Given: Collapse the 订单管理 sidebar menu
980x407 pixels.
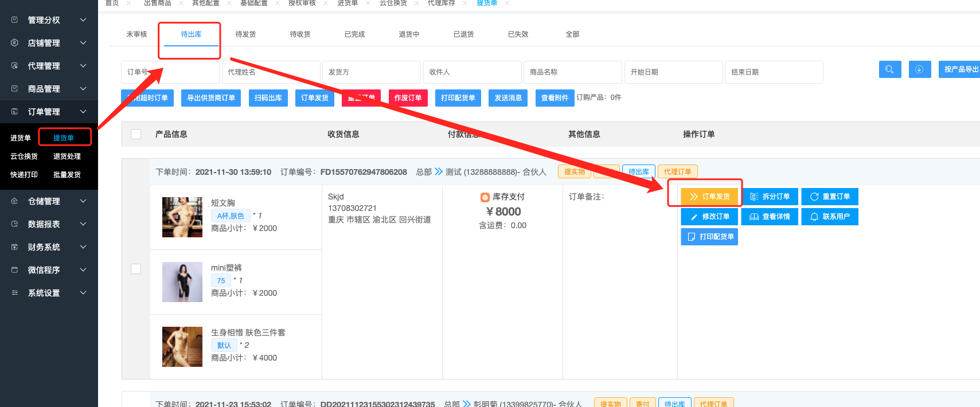Looking at the screenshot, I should 49,112.
